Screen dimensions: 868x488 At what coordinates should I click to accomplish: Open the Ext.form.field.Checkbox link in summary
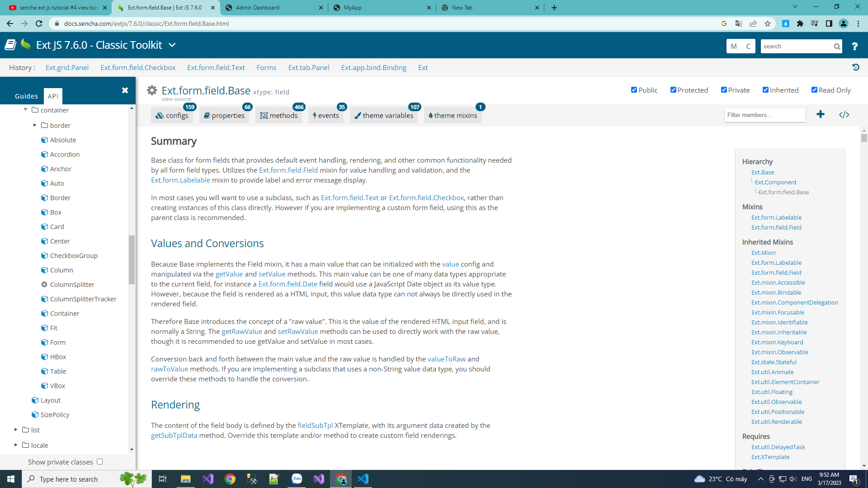coord(426,198)
